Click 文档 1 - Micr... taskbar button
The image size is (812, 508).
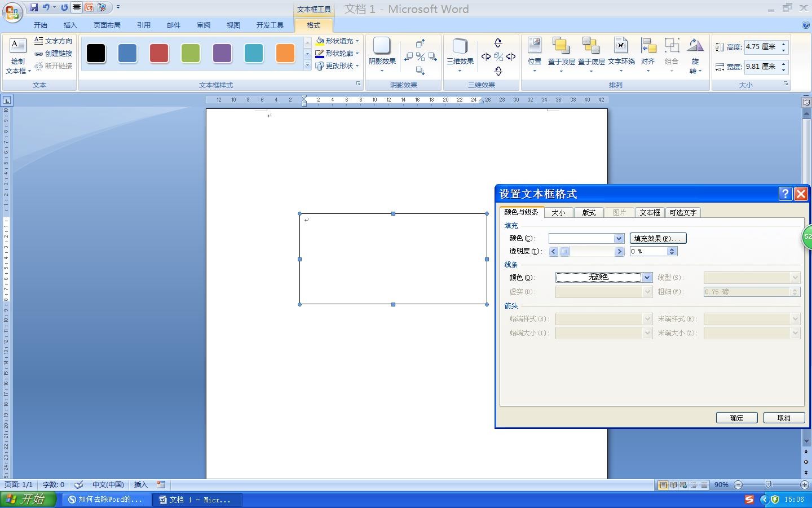[x=197, y=500]
